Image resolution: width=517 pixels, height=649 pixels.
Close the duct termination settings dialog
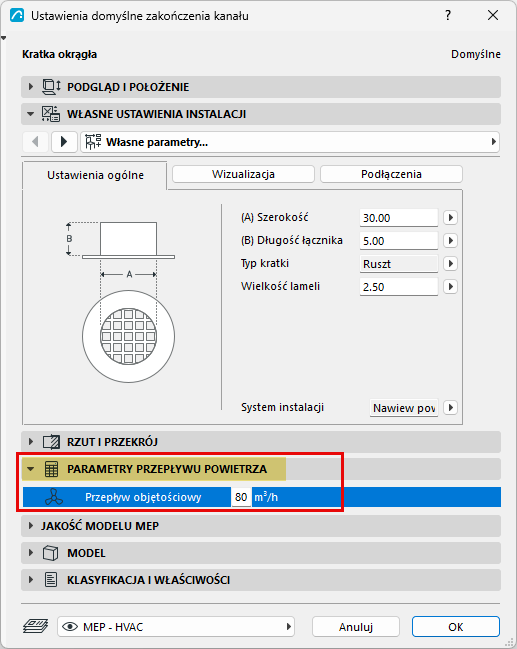click(493, 16)
